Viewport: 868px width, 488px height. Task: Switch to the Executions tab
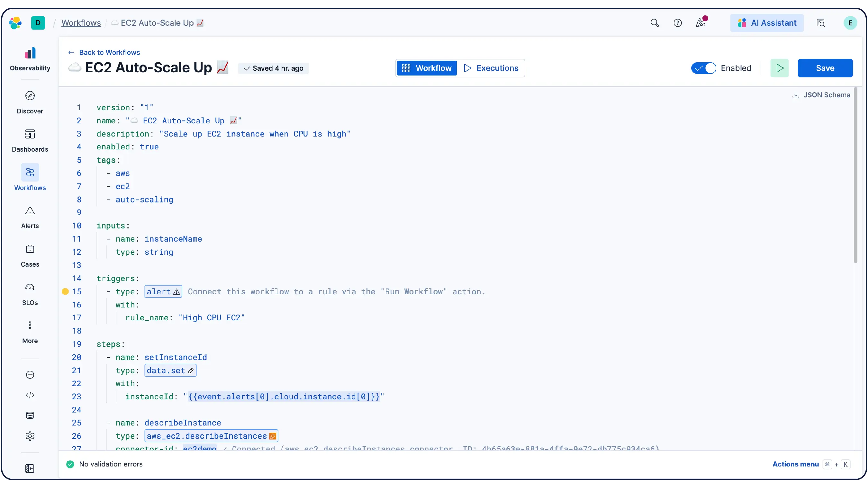491,68
